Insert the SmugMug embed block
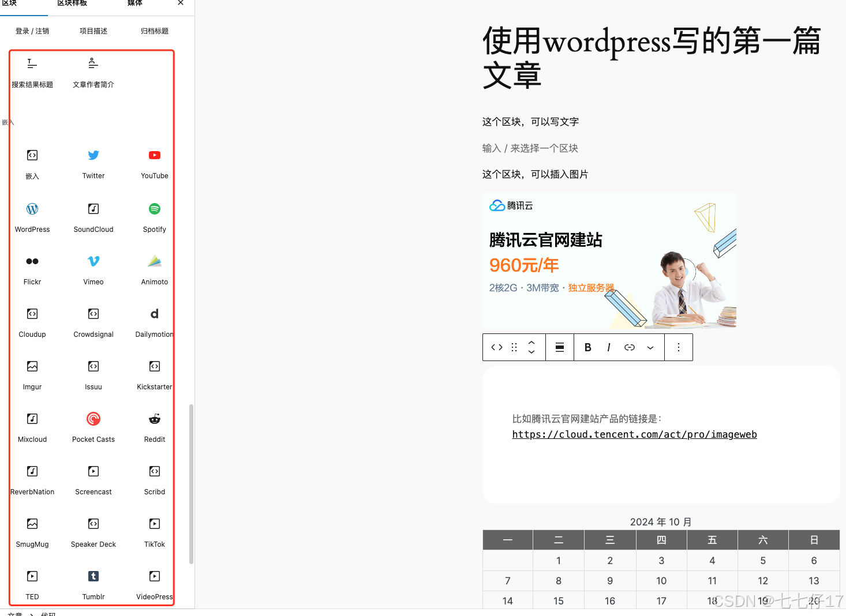846x616 pixels. pyautogui.click(x=32, y=532)
